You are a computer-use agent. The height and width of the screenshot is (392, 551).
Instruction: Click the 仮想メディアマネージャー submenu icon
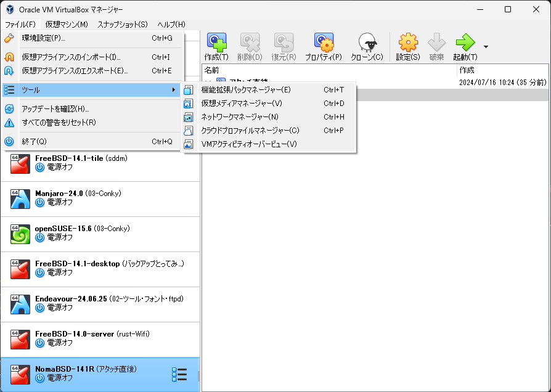[x=189, y=104]
